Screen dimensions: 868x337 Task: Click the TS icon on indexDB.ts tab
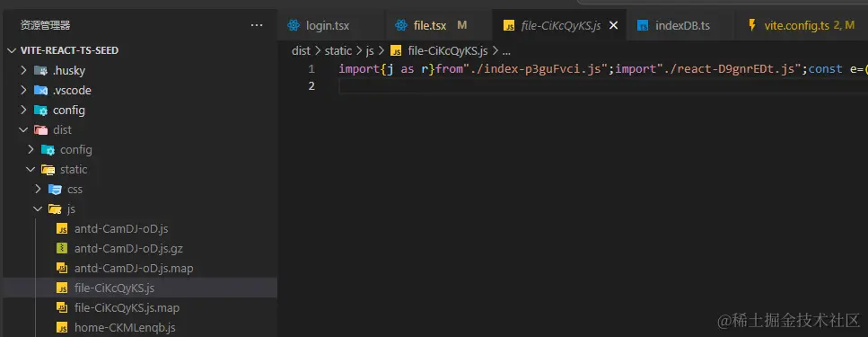point(643,25)
